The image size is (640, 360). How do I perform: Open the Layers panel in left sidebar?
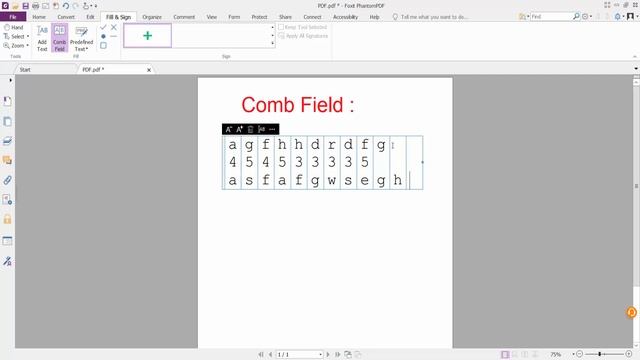pyautogui.click(x=7, y=141)
